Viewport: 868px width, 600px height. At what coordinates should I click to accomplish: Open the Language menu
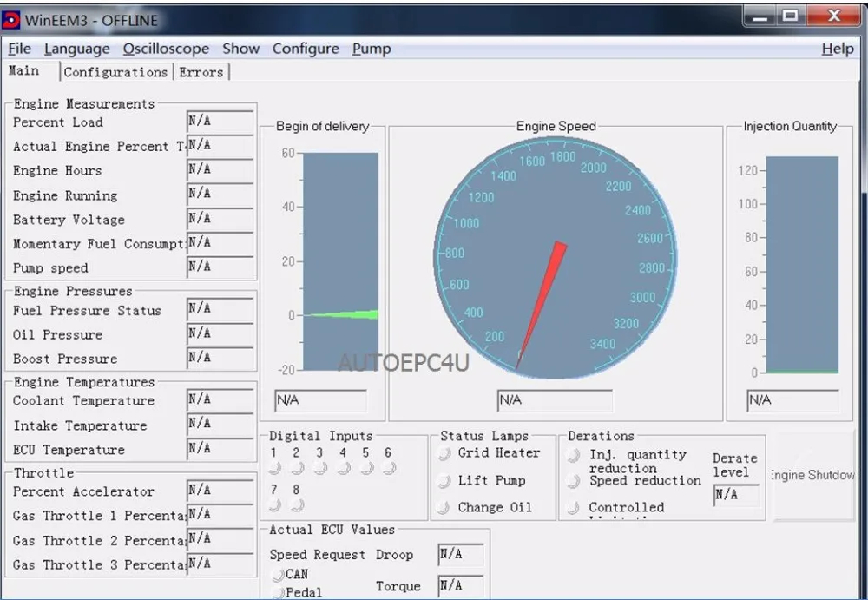(77, 49)
